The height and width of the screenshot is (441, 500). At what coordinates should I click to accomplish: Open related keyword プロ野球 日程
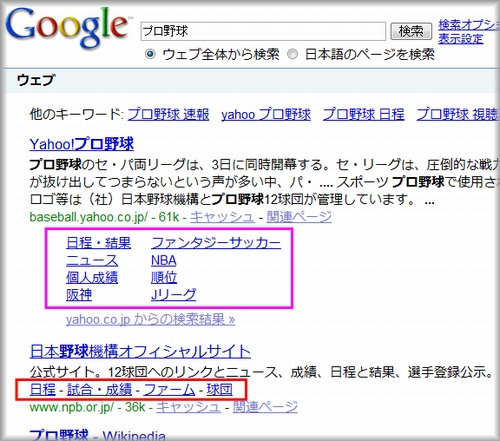364,114
